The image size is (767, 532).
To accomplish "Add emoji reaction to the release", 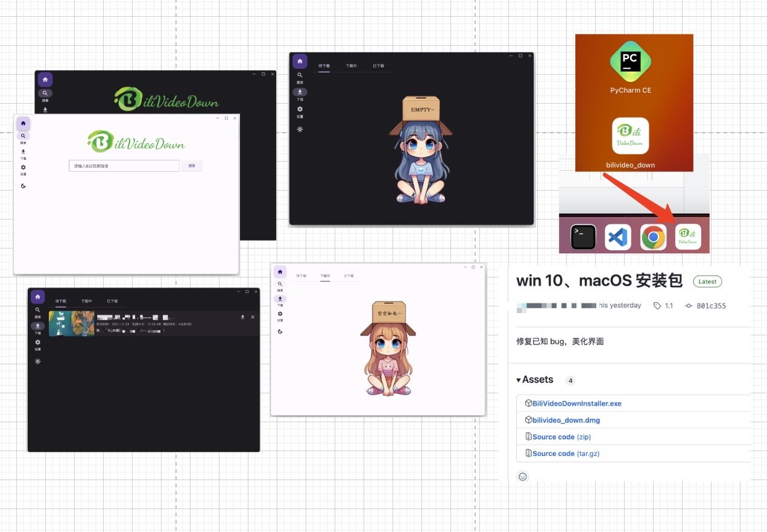I will click(x=523, y=477).
